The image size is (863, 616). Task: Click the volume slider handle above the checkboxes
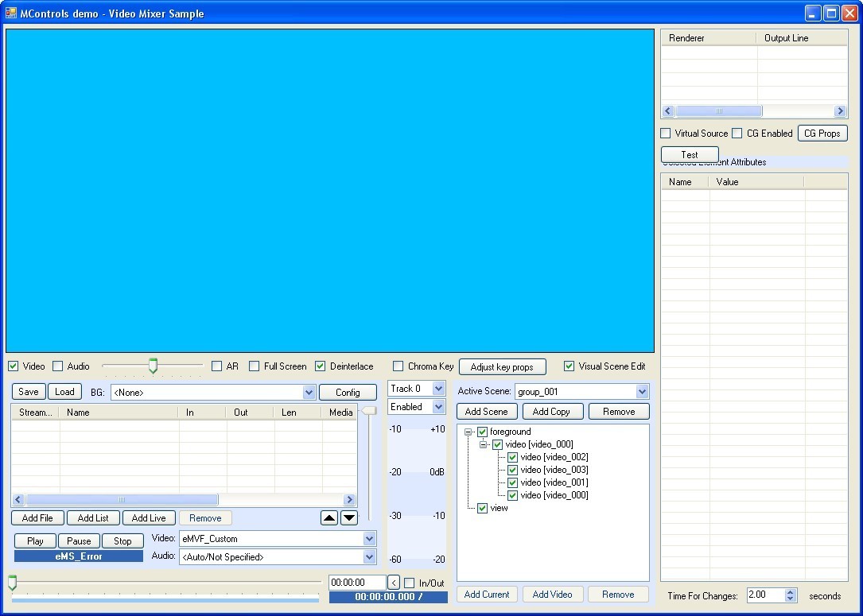152,366
